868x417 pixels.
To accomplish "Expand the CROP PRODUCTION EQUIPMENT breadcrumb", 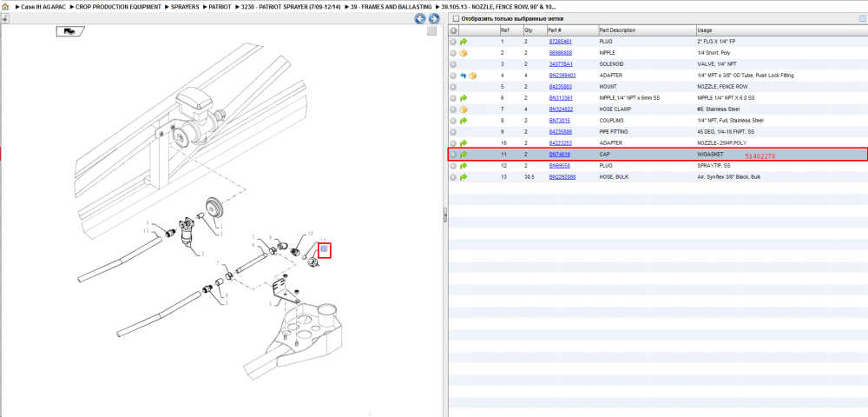I will [x=118, y=7].
